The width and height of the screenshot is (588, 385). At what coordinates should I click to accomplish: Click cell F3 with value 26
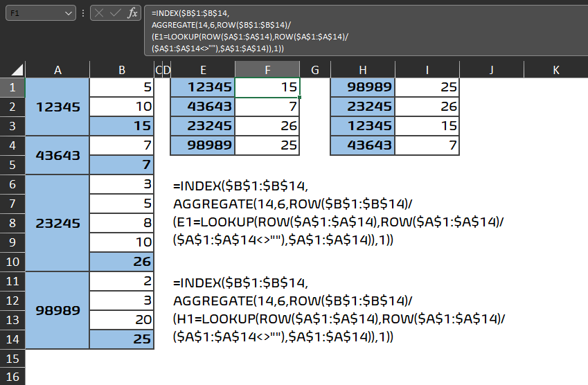pyautogui.click(x=267, y=126)
